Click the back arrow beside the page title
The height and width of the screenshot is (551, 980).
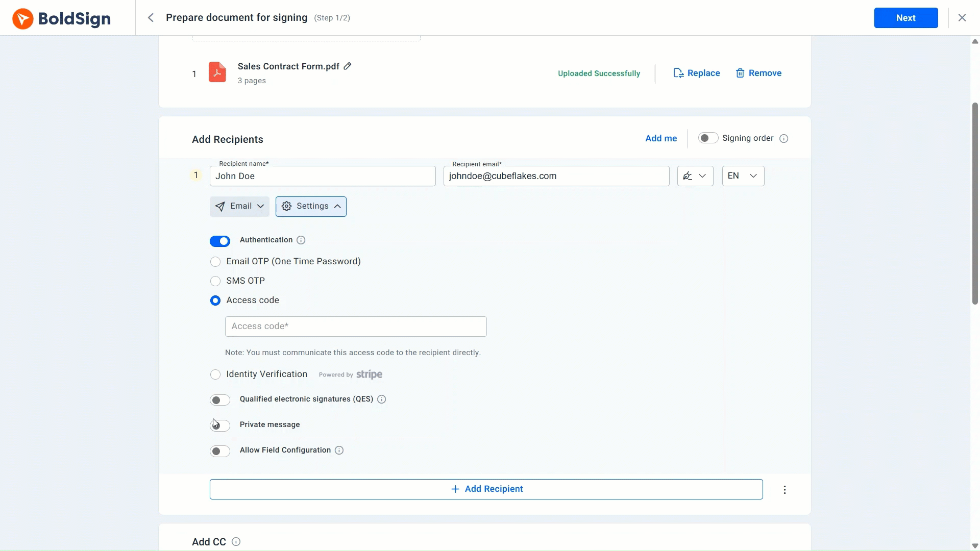point(151,18)
